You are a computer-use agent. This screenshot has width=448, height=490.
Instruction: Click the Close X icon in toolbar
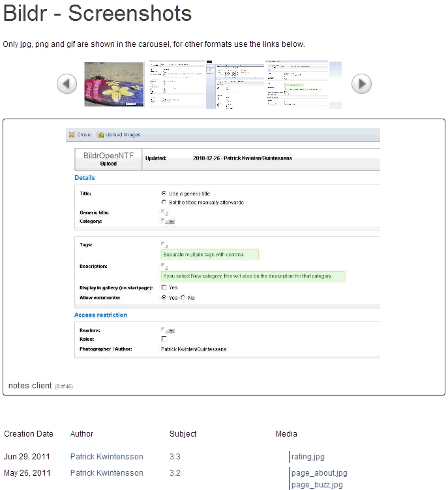click(x=72, y=134)
